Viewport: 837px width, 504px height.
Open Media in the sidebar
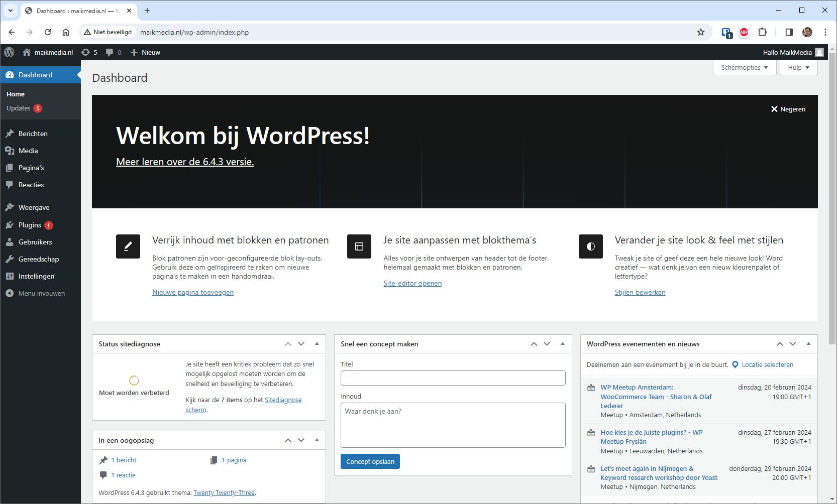tap(28, 151)
